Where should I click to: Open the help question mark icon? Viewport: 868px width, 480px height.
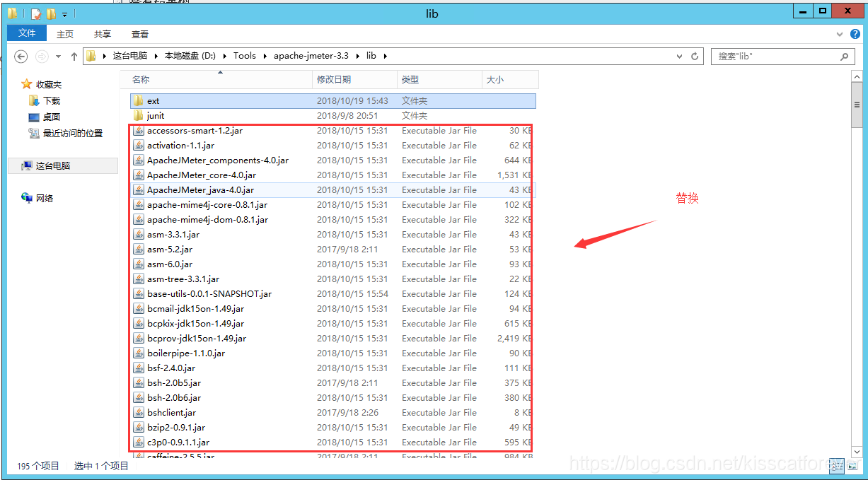pyautogui.click(x=854, y=33)
